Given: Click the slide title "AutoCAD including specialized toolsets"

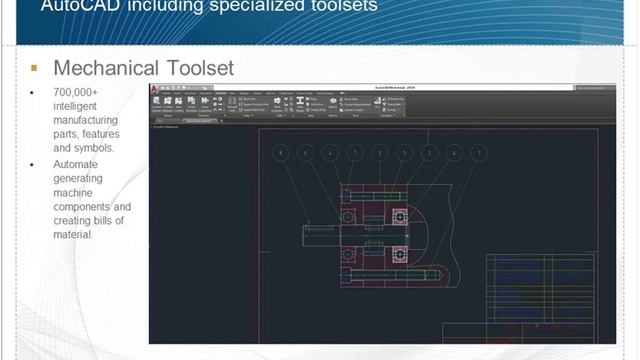Looking at the screenshot, I should tap(209, 6).
